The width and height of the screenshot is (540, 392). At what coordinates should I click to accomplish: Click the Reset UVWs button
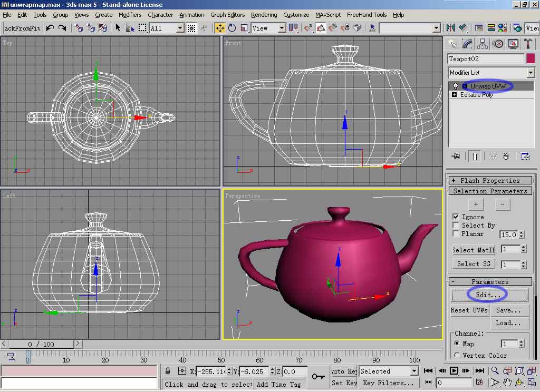click(469, 310)
